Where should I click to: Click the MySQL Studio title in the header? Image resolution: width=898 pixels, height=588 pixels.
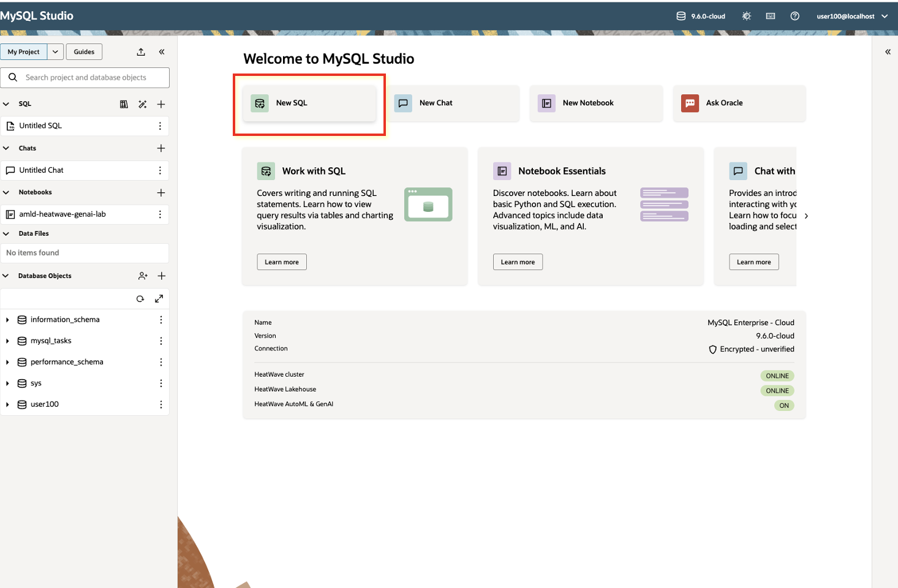(x=37, y=16)
